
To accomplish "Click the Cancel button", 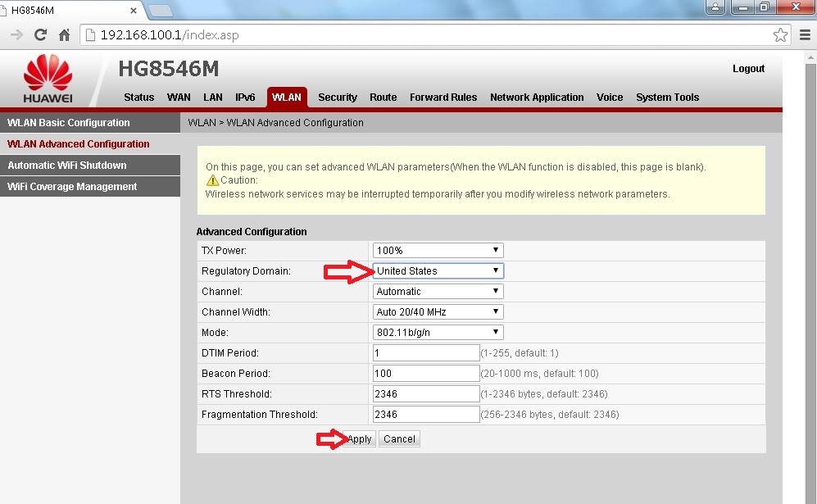I will [x=399, y=439].
